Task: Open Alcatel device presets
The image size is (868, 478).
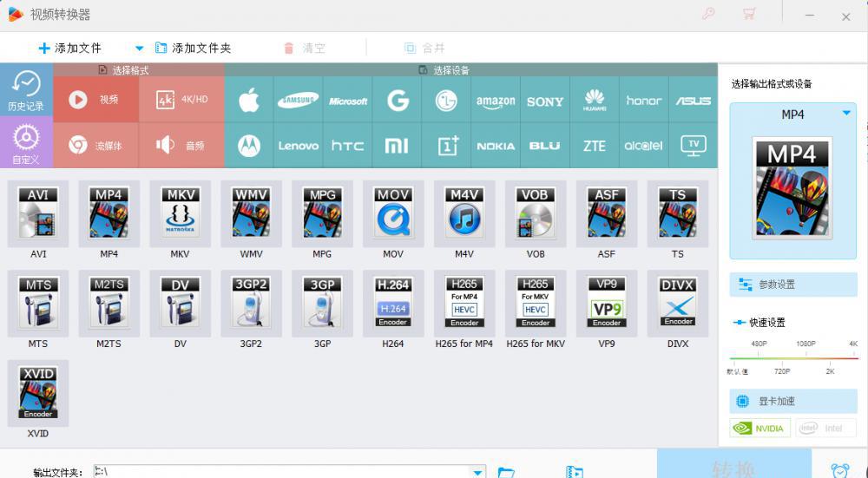Action: click(x=644, y=146)
